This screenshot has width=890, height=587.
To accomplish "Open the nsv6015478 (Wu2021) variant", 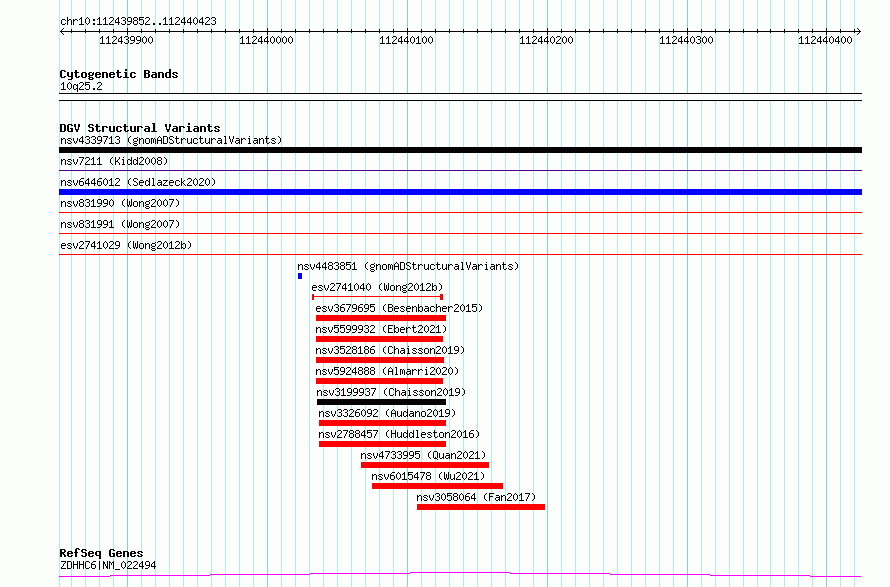I will click(x=437, y=486).
